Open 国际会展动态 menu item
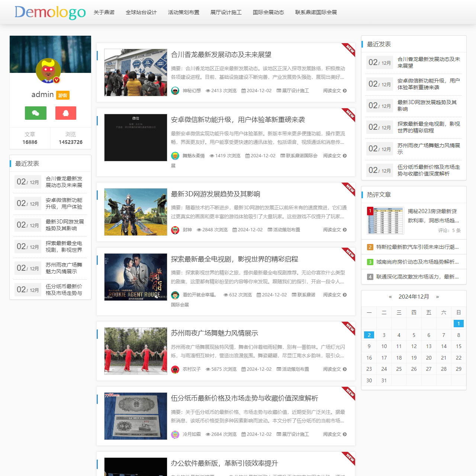 point(268,12)
